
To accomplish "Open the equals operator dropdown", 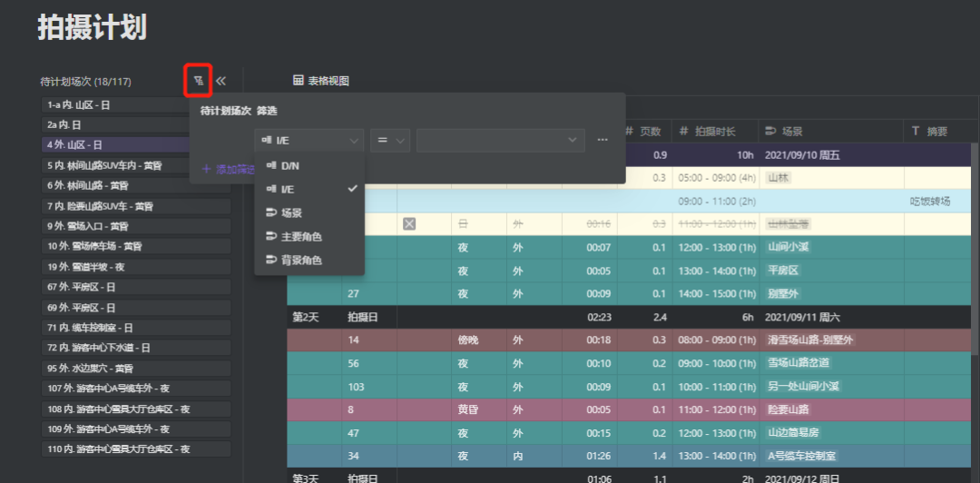I will click(390, 140).
